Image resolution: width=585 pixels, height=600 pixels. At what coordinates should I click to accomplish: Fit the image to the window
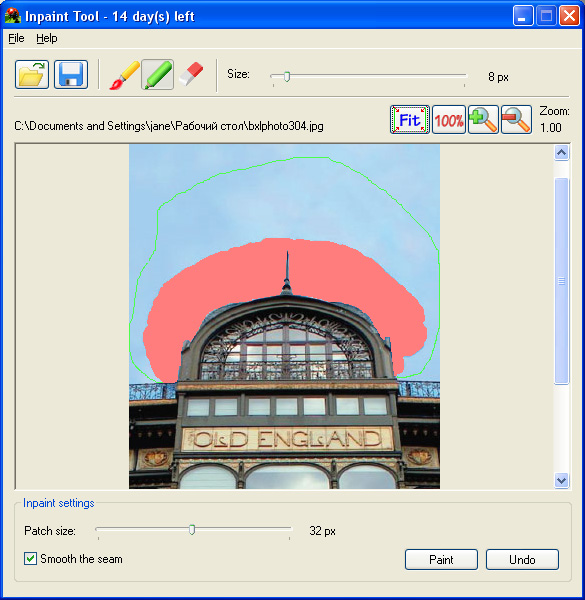click(x=410, y=120)
